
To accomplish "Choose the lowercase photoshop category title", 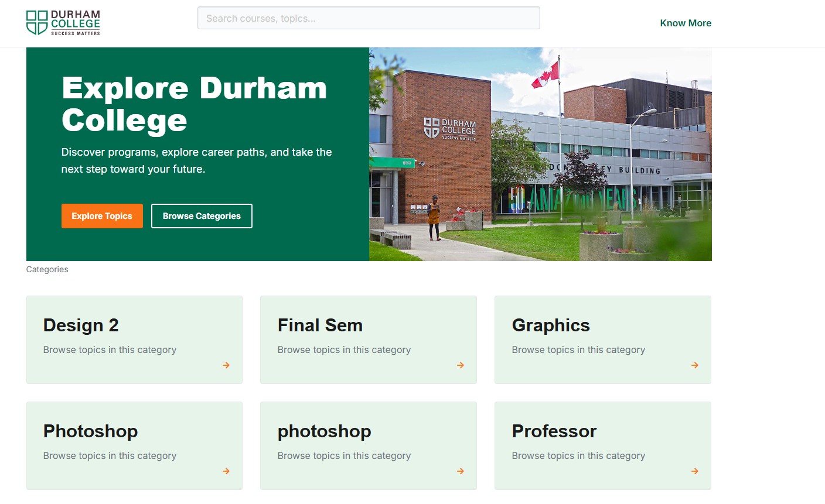I will point(324,431).
